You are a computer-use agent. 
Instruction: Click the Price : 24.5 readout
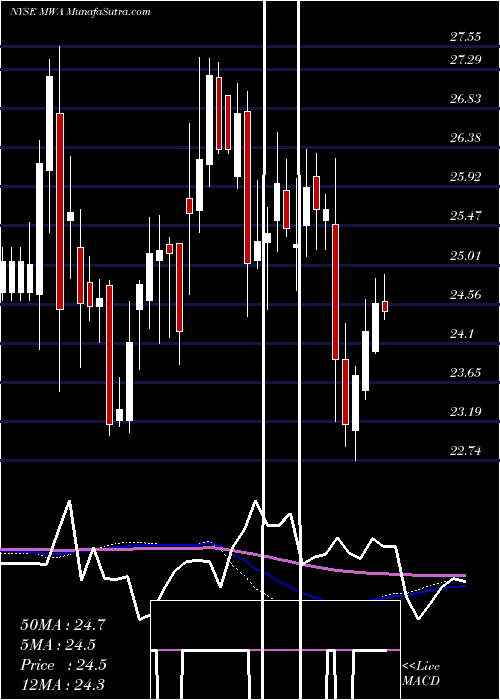click(x=63, y=665)
